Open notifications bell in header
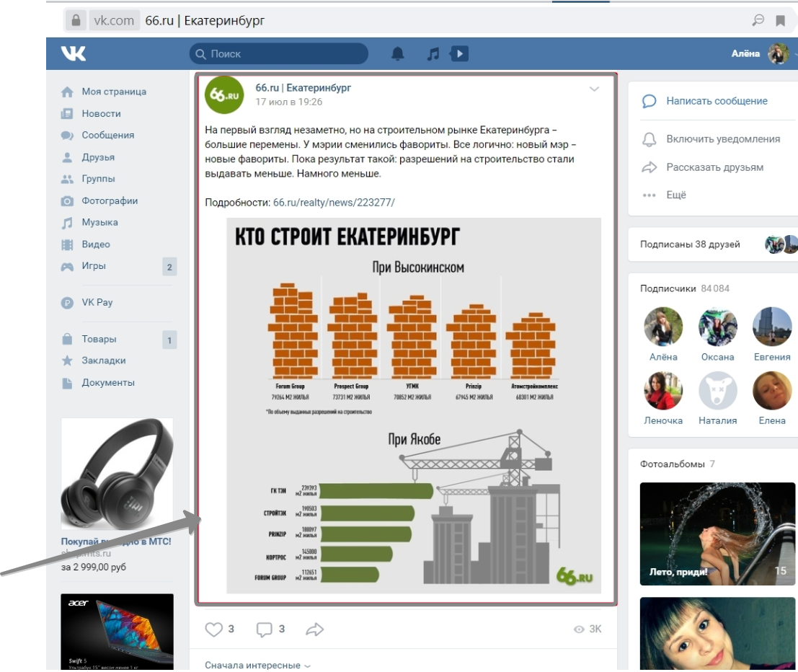The width and height of the screenshot is (798, 672). (x=397, y=53)
